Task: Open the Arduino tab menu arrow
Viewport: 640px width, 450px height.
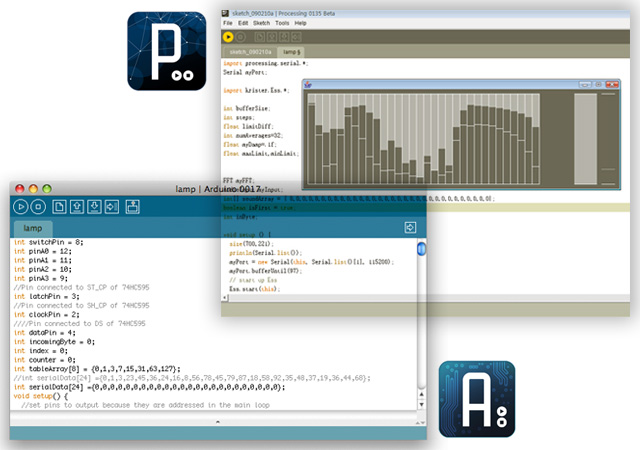Action: click(410, 228)
